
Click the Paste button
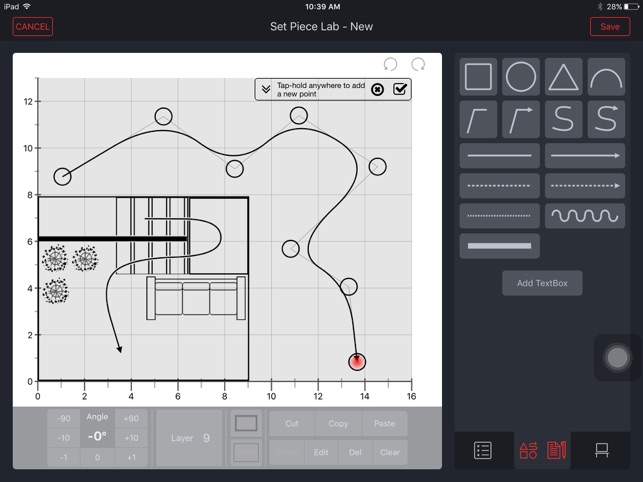(x=385, y=423)
